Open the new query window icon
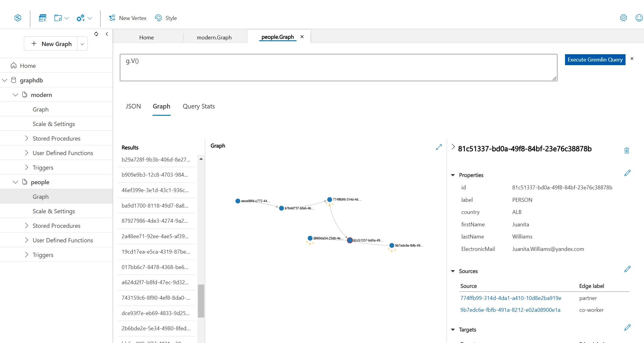Image resolution: width=644 pixels, height=343 pixels. coord(43,18)
